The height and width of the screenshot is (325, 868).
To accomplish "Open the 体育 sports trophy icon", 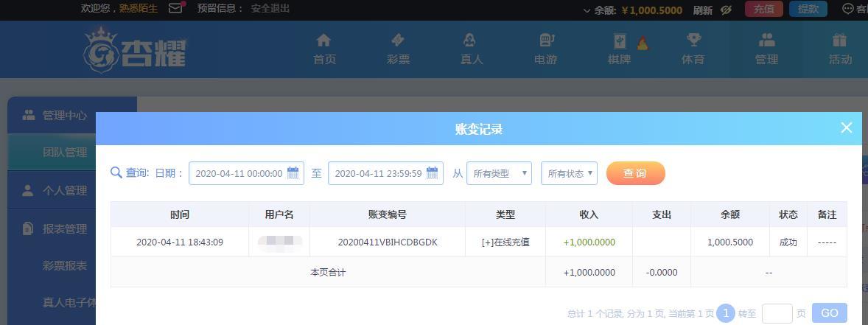I will pos(693,41).
